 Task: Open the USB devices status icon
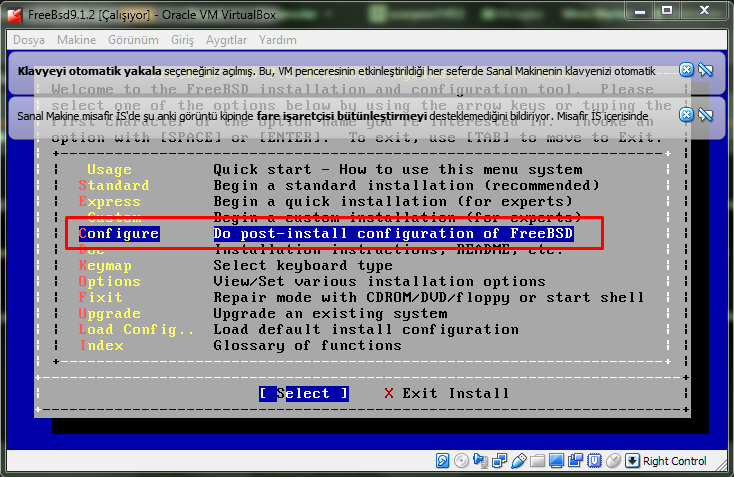click(x=519, y=461)
